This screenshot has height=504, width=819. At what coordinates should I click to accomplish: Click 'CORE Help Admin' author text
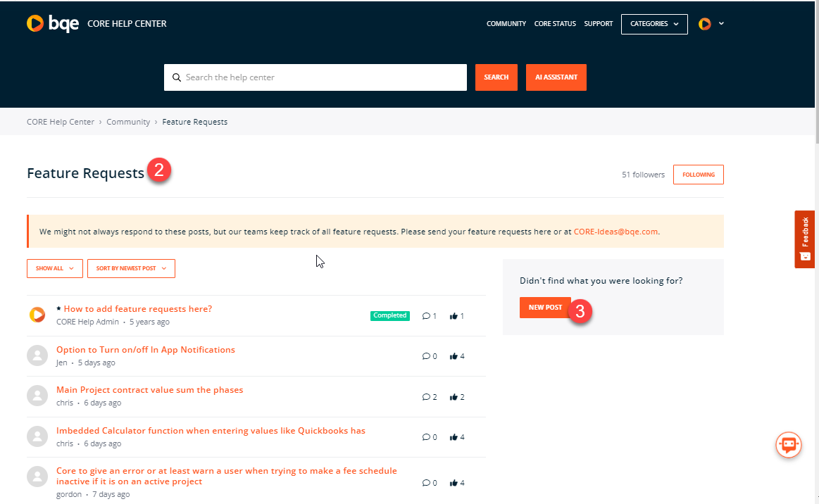(x=88, y=322)
